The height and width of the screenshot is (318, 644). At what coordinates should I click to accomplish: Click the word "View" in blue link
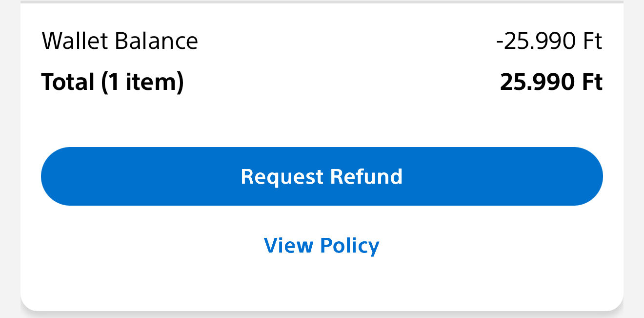pos(287,245)
